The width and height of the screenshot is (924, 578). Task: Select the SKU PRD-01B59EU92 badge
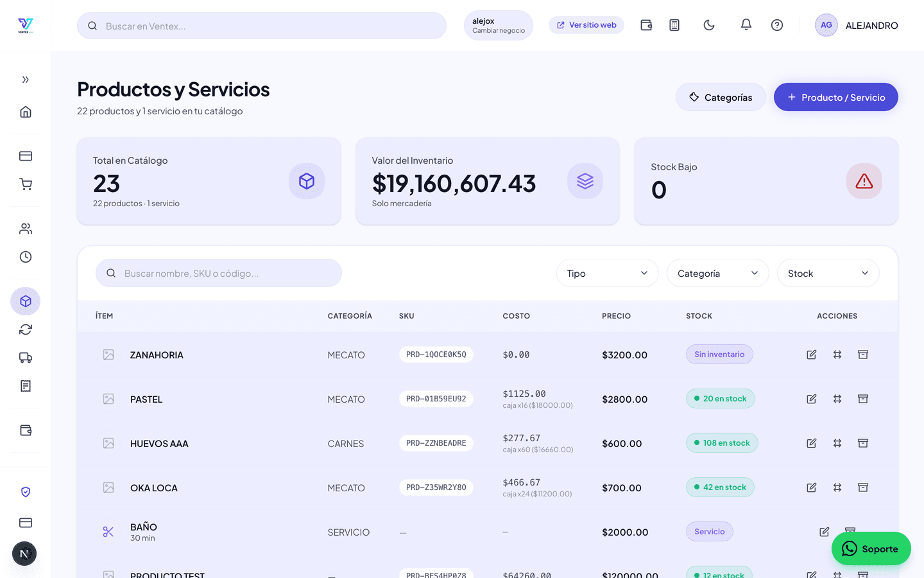(436, 399)
